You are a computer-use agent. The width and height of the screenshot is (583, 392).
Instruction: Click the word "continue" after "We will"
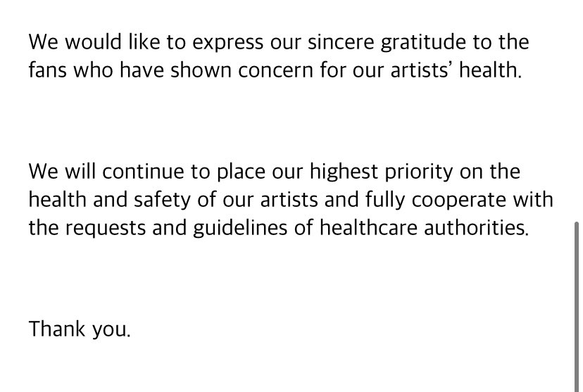(x=143, y=172)
